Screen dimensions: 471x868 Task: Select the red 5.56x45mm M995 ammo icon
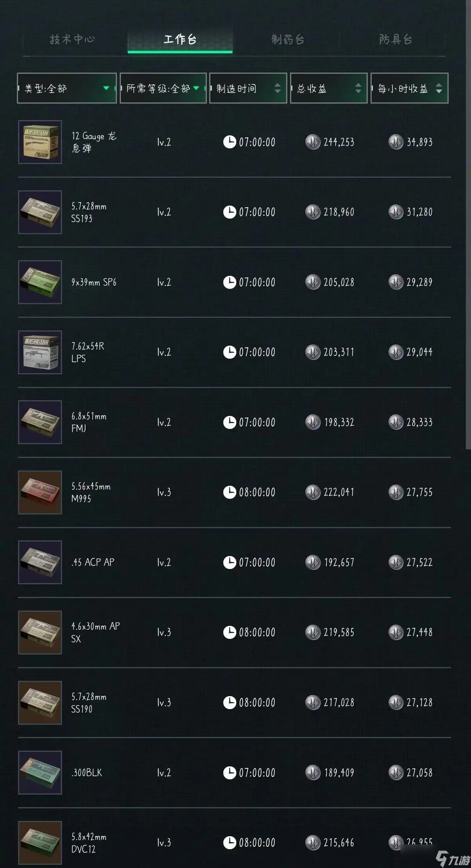point(40,492)
